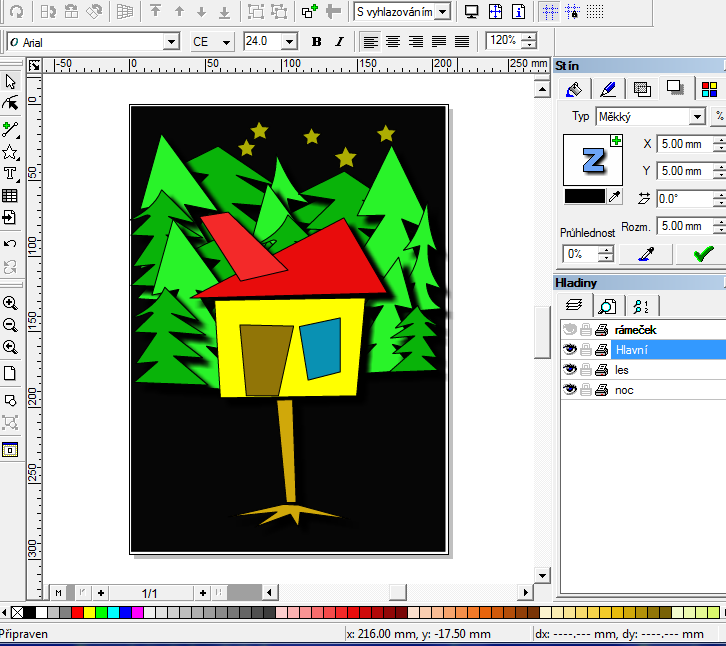Select the table tool
The image size is (726, 646).
(10, 195)
